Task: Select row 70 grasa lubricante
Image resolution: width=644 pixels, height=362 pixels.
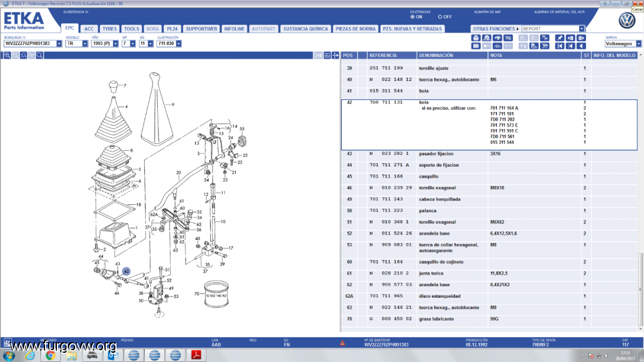Action: coord(488,319)
